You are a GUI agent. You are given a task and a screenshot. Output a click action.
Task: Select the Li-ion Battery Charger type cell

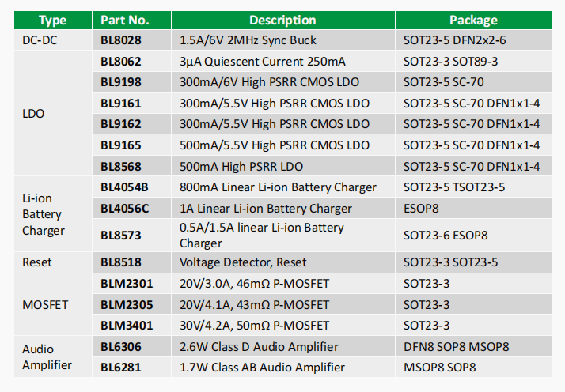pos(52,214)
